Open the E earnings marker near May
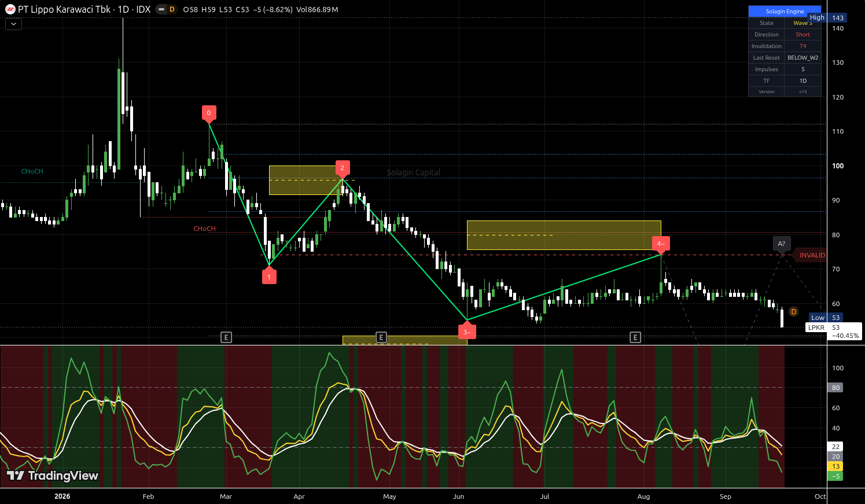 pos(381,337)
